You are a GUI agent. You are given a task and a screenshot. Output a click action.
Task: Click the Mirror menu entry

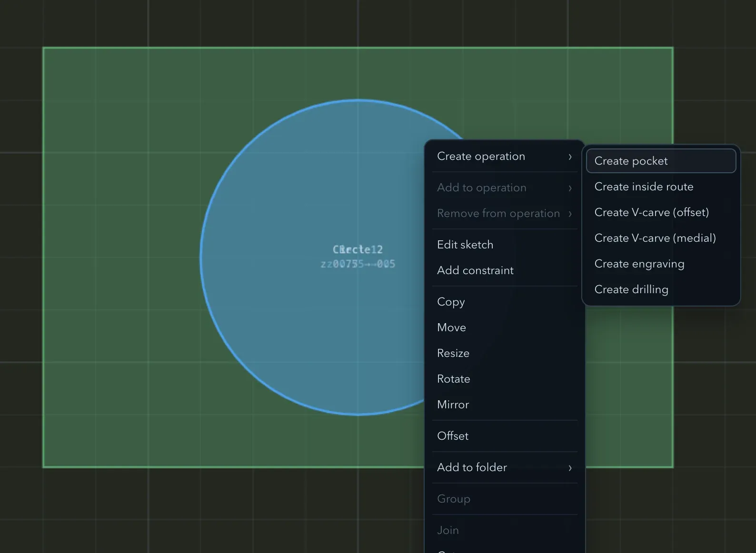[505, 405]
